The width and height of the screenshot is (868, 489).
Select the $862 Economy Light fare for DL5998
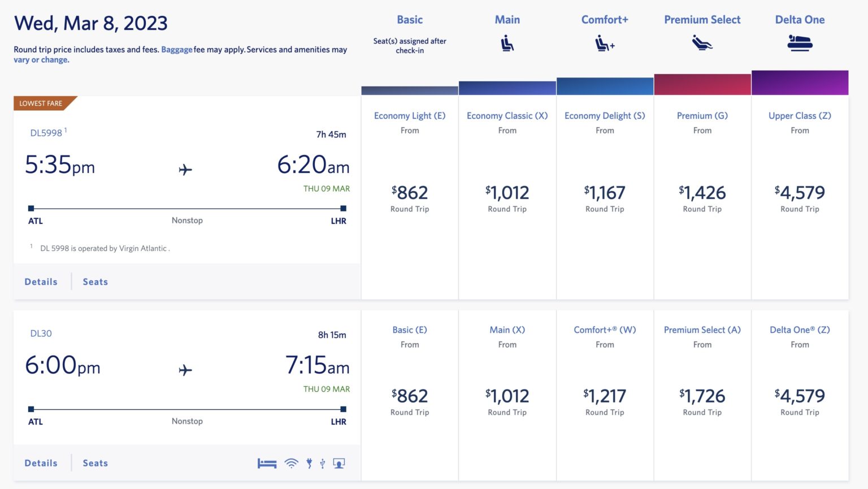(x=410, y=192)
